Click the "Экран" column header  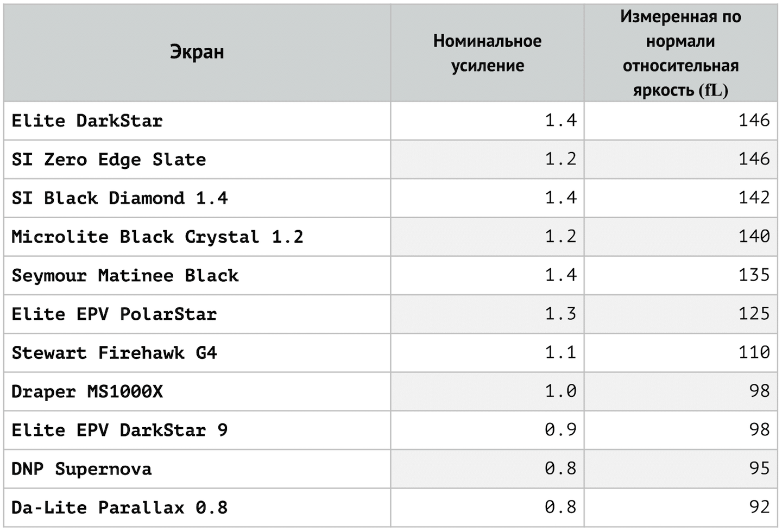[197, 53]
